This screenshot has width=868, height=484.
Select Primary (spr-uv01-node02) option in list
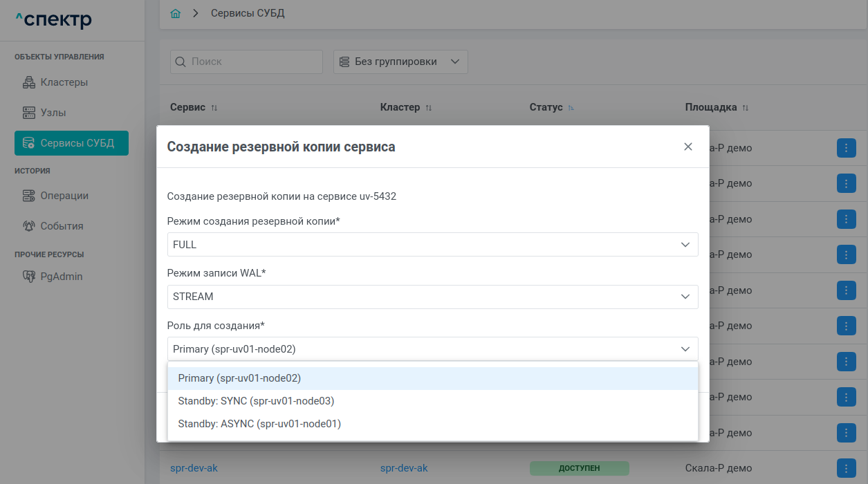[x=239, y=378]
